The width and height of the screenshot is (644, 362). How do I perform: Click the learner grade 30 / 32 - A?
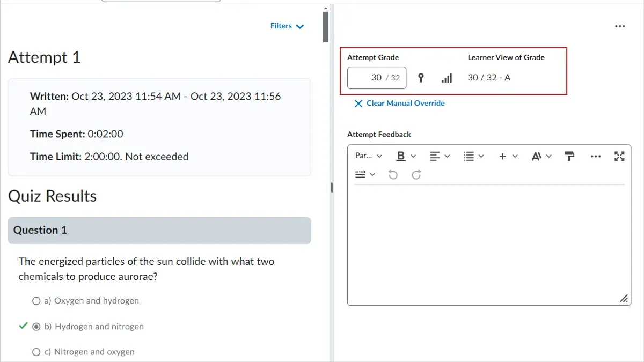(489, 78)
